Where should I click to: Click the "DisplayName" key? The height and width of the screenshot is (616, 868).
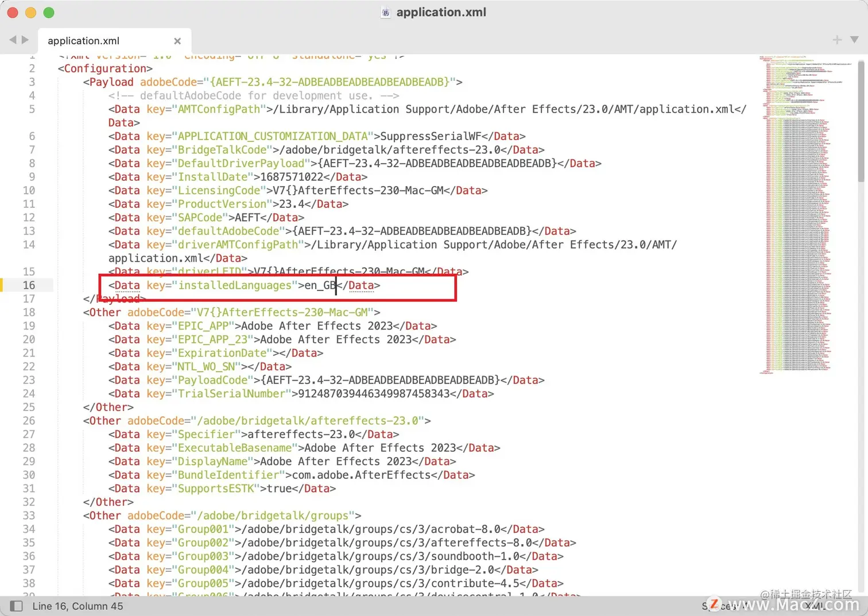coord(212,462)
